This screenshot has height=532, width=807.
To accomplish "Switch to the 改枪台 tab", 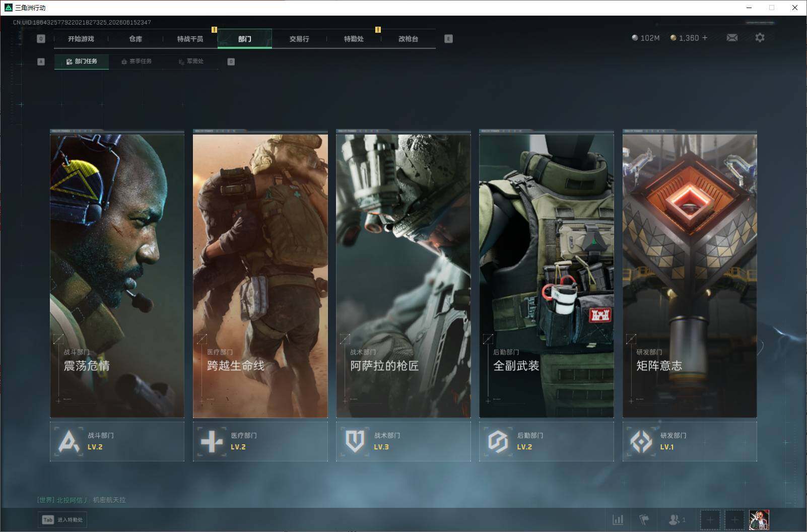I will [x=408, y=39].
